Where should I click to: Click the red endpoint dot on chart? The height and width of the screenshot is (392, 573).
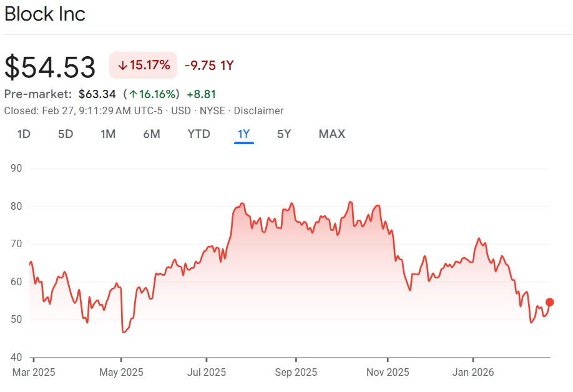point(550,302)
